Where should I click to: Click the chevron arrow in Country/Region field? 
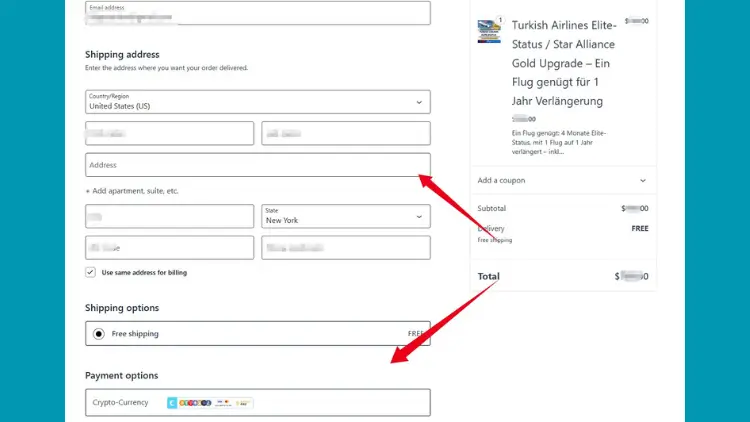pyautogui.click(x=419, y=102)
